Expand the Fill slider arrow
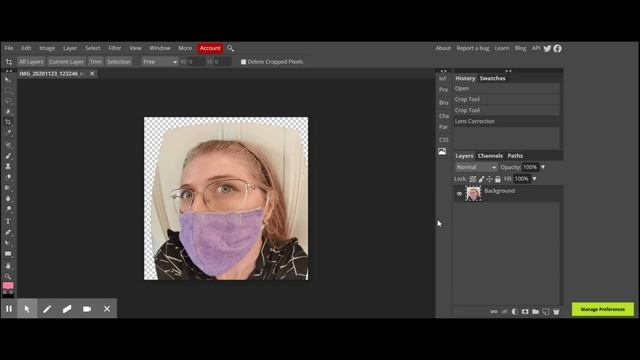Viewport: 640px width, 360px height. tap(534, 179)
